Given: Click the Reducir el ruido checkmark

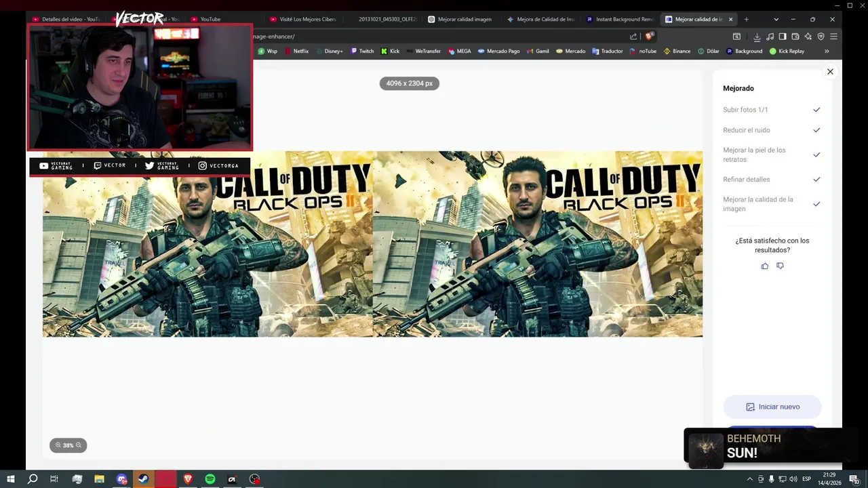Looking at the screenshot, I should (x=816, y=130).
